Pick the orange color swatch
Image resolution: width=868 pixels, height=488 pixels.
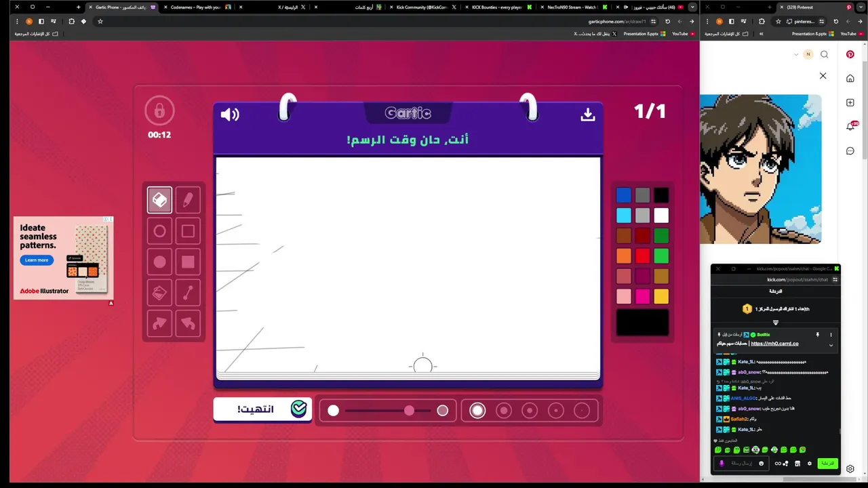click(x=624, y=256)
